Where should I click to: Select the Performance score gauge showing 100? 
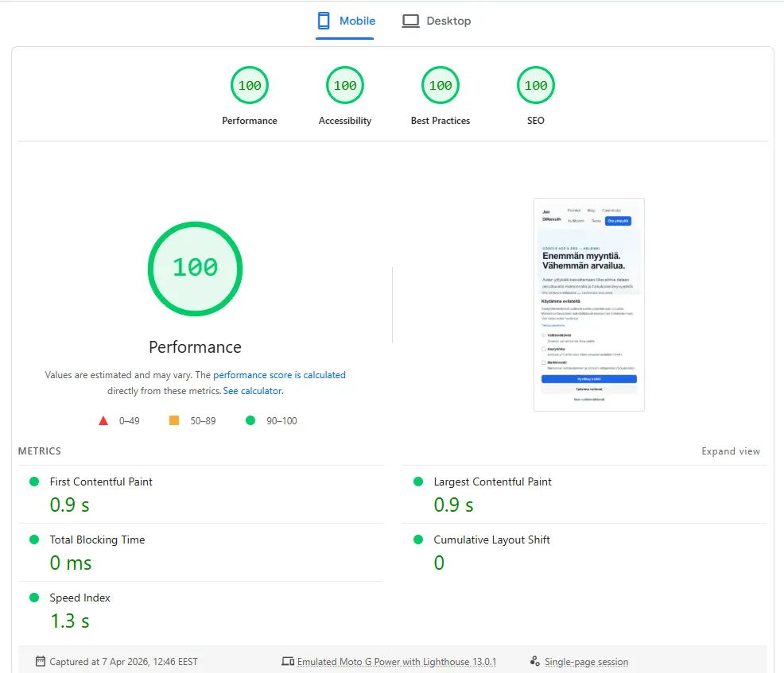[249, 85]
